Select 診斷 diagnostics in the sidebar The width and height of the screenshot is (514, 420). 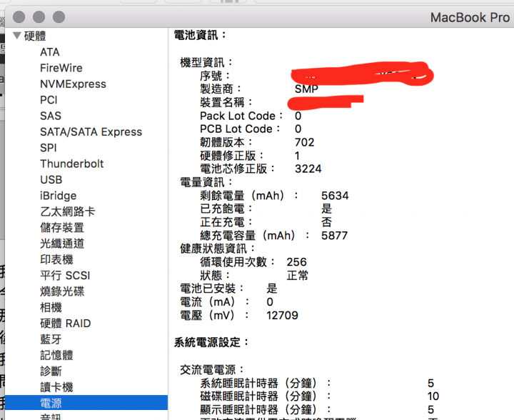pyautogui.click(x=51, y=371)
